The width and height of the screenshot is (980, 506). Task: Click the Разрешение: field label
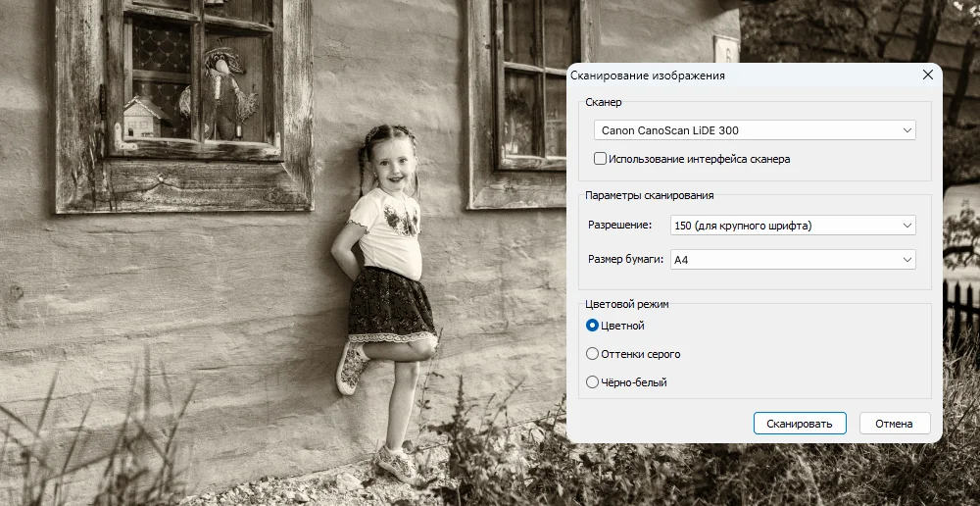pos(619,226)
